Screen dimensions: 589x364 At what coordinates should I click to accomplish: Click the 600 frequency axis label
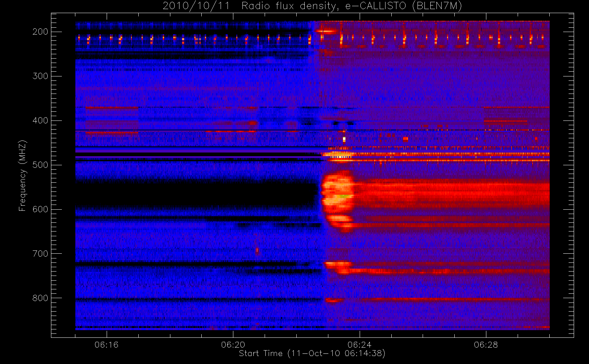[x=40, y=209]
